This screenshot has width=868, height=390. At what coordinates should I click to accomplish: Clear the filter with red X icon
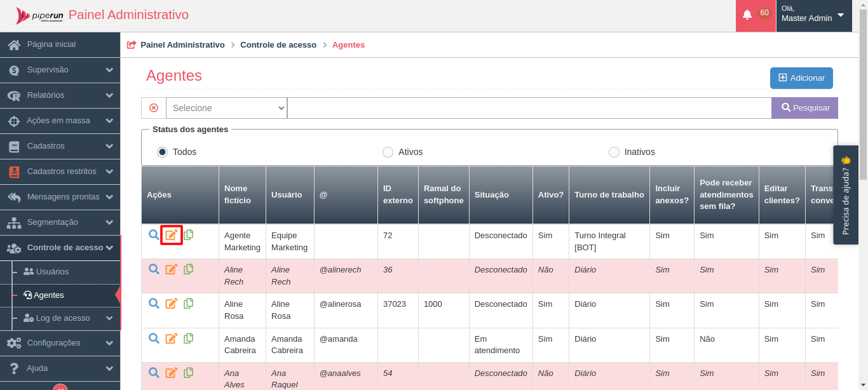(x=154, y=108)
